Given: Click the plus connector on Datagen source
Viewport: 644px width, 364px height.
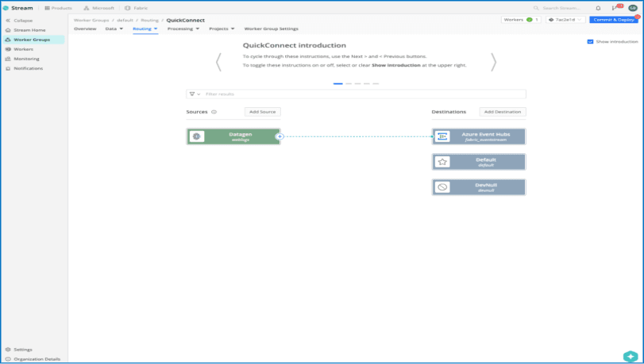Looking at the screenshot, I should coord(280,136).
